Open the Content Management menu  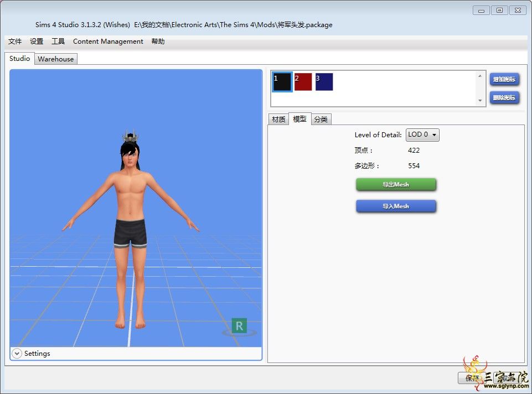108,42
